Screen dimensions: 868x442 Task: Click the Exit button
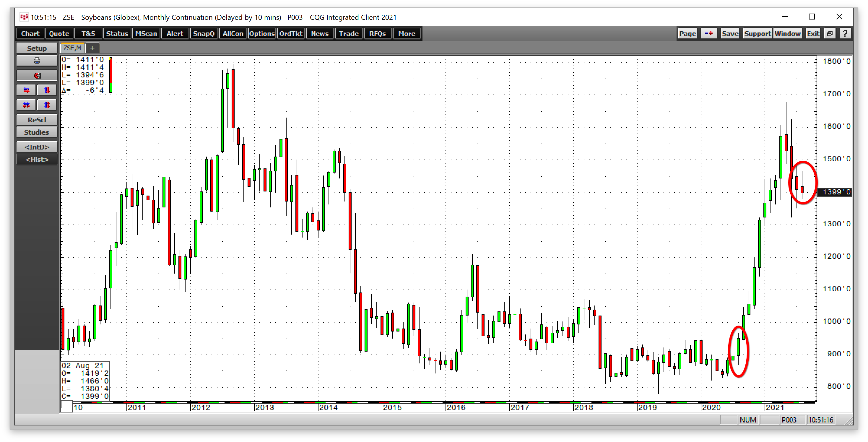813,33
